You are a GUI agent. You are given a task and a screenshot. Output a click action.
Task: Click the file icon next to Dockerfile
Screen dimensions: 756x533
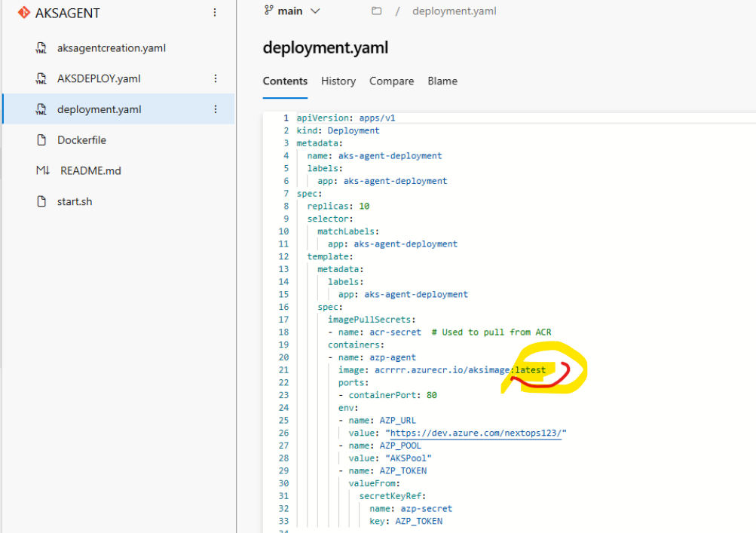click(41, 139)
